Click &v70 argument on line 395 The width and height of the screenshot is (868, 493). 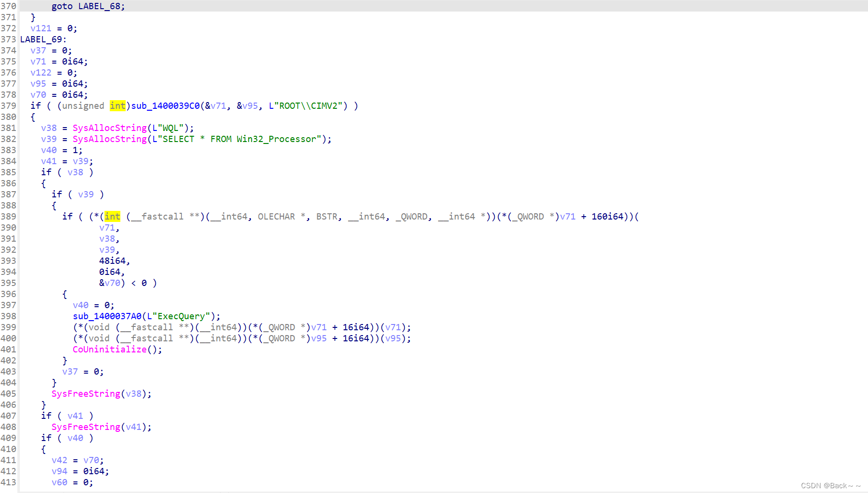(x=110, y=283)
